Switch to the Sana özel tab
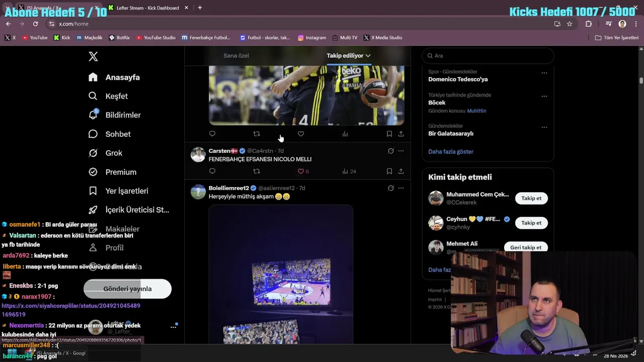Viewport: 644px width, 362px height. pos(236,56)
